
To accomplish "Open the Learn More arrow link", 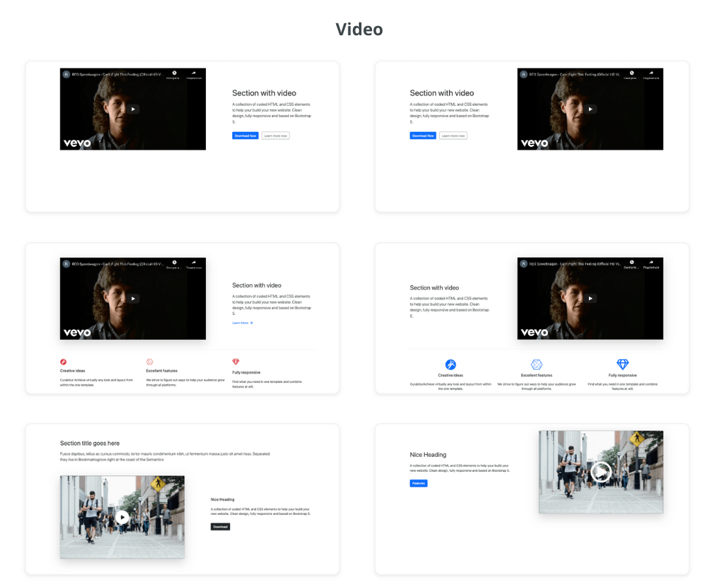I will [x=242, y=323].
